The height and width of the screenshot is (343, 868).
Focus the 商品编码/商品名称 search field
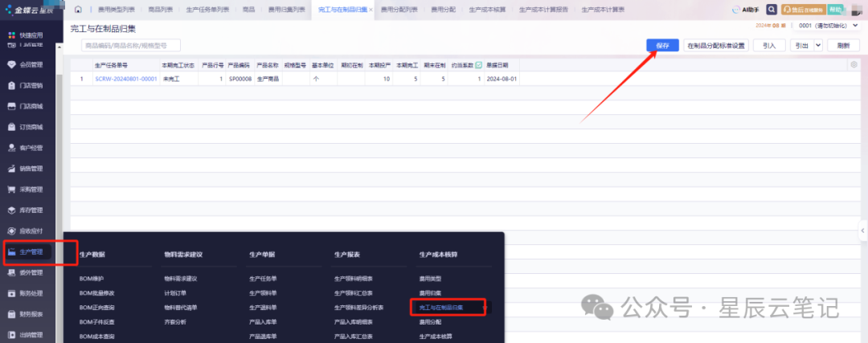point(131,45)
